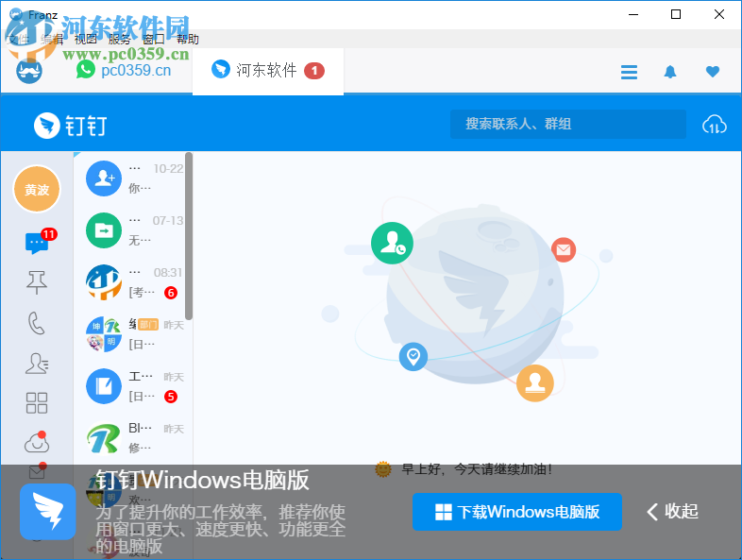Click the blue location check icon on globe
Image resolution: width=742 pixels, height=560 pixels.
(413, 356)
